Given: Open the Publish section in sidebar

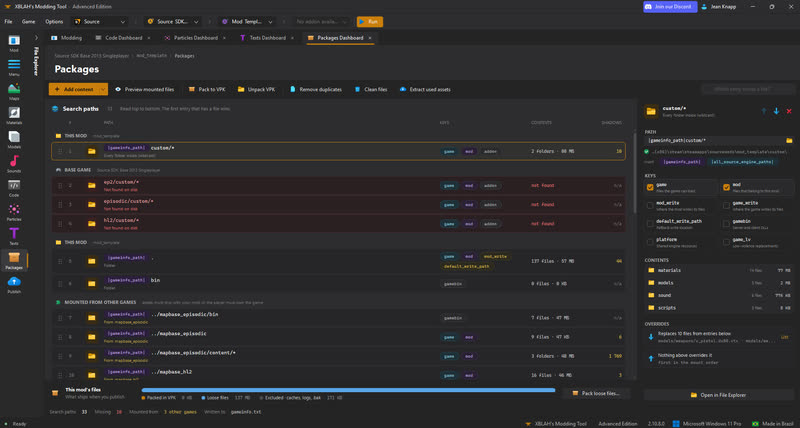Looking at the screenshot, I should click(14, 285).
